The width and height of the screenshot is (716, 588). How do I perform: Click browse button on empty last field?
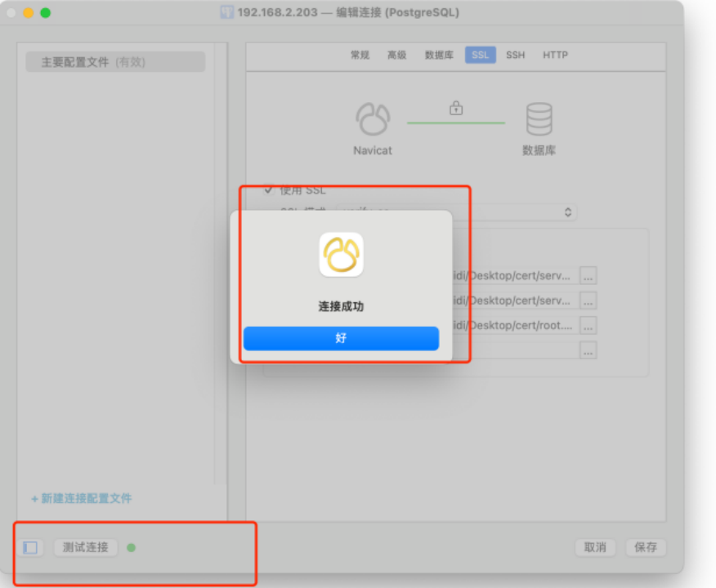click(x=588, y=350)
